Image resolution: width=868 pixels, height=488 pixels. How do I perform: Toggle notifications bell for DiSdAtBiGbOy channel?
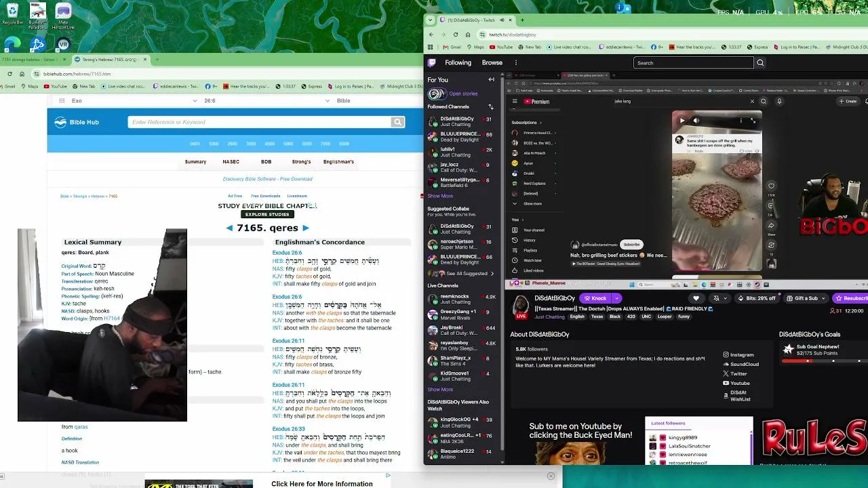716,298
